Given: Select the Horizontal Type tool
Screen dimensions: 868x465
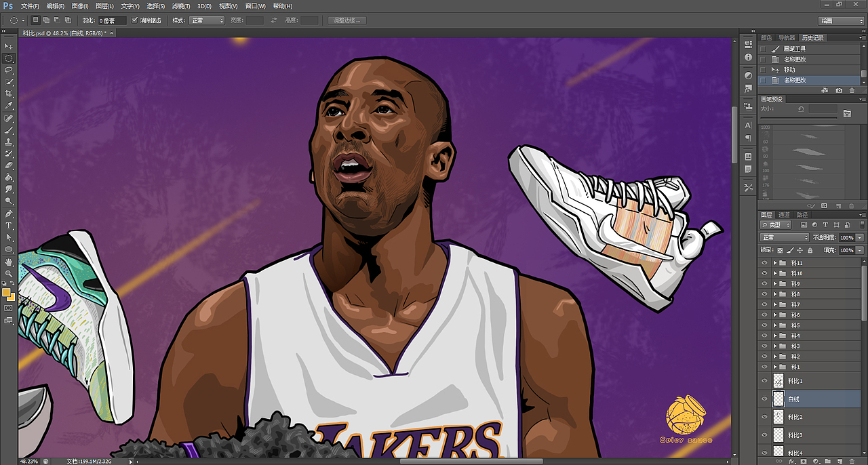Looking at the screenshot, I should [x=9, y=225].
